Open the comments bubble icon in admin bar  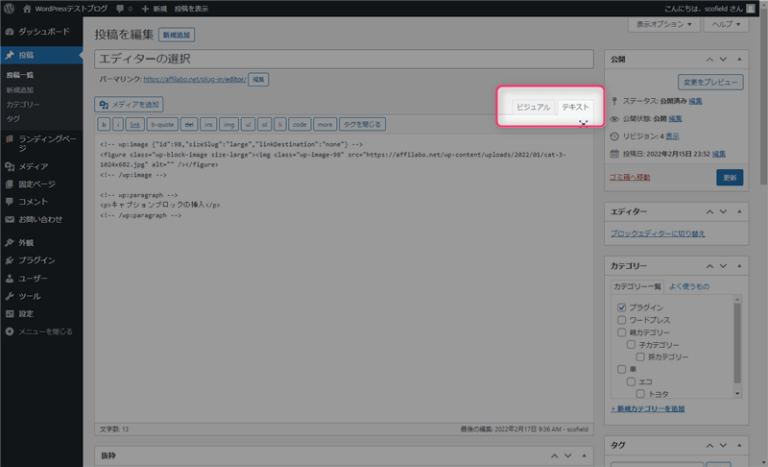click(x=120, y=8)
